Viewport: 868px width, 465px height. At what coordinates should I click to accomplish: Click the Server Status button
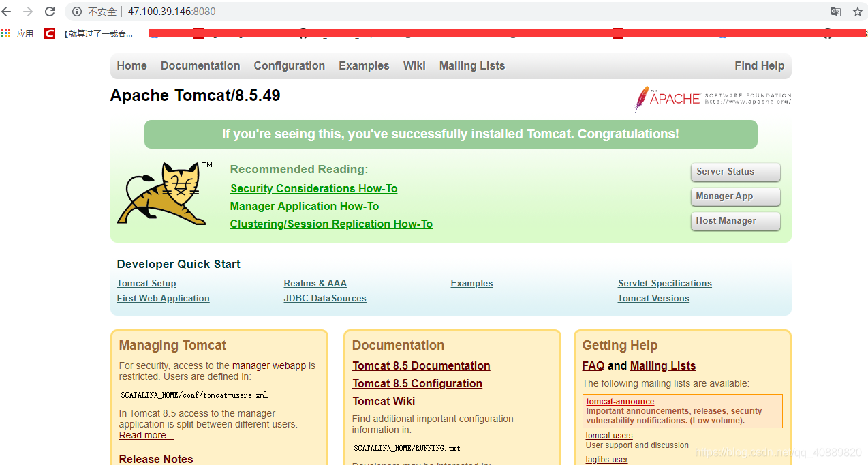coord(735,172)
